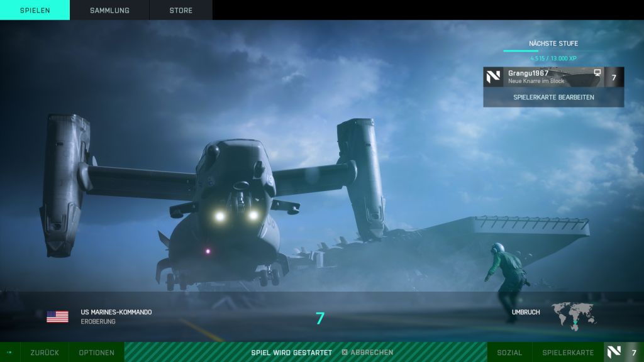Click the title 'Neue Knarre im Block'

tap(536, 81)
